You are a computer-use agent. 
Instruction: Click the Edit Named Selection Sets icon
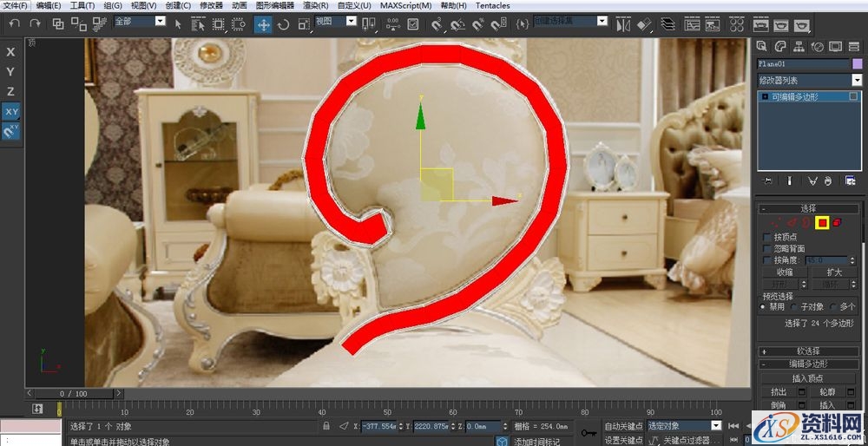point(522,24)
